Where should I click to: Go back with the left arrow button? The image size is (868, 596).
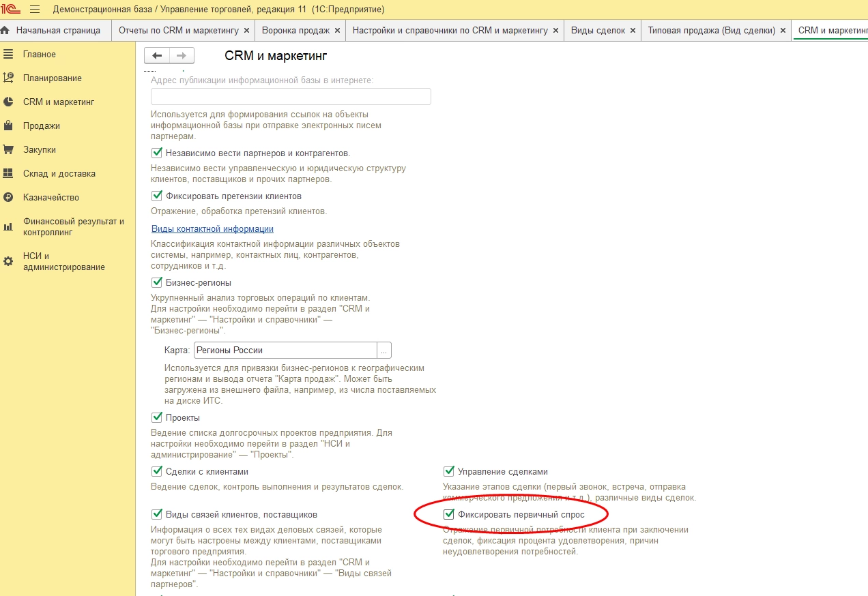point(157,56)
